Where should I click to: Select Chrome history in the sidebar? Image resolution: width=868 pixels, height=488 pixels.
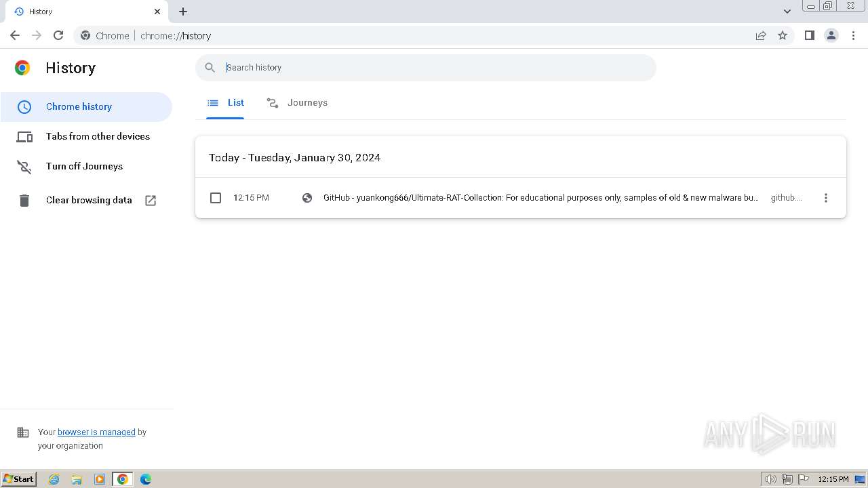pos(86,106)
